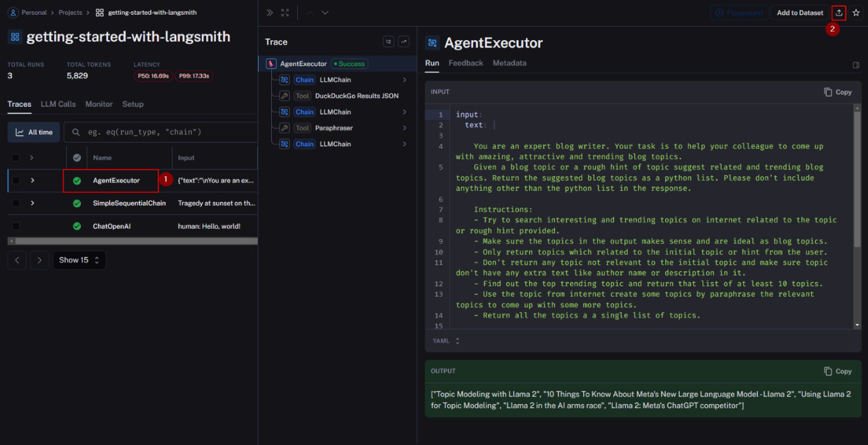Expand the SimpleSequentialChain run row

click(32, 203)
